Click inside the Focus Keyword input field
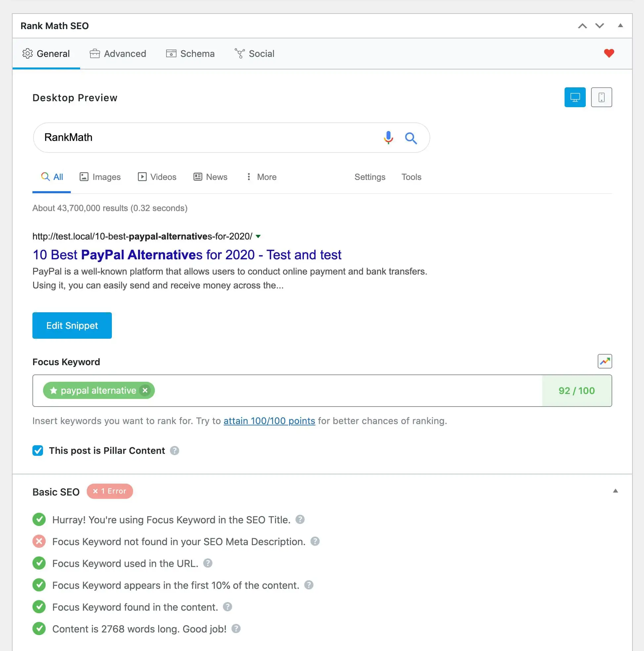 347,391
